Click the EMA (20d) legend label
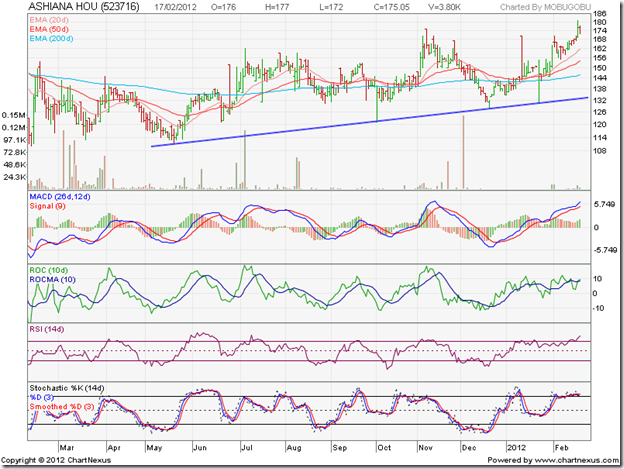Viewport: 624px width, 469px height. point(53,21)
